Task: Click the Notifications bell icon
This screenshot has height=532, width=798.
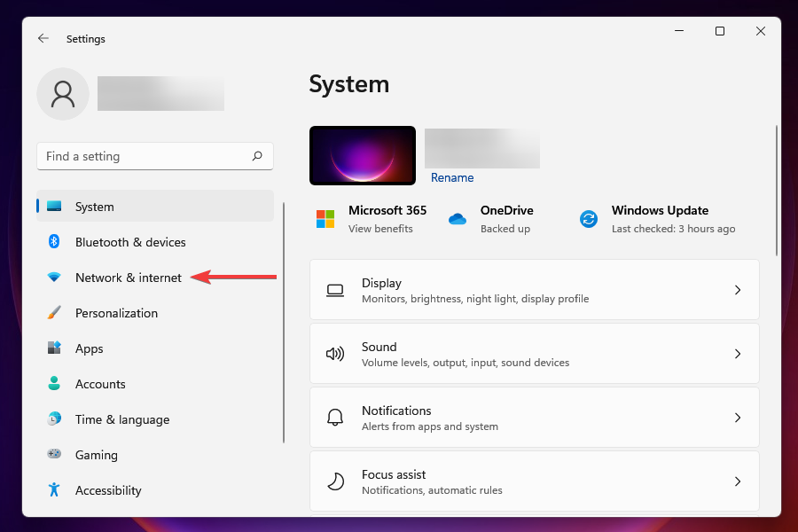Action: (x=335, y=418)
